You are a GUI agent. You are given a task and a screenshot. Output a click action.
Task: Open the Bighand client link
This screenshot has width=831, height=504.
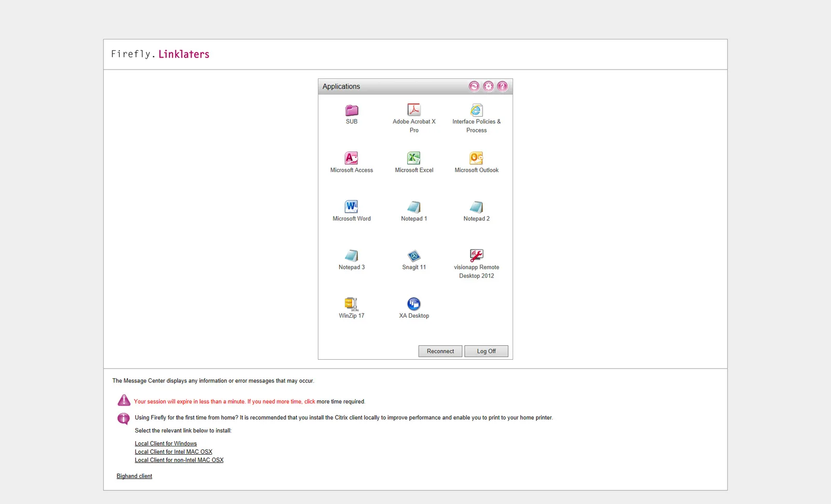(x=135, y=476)
